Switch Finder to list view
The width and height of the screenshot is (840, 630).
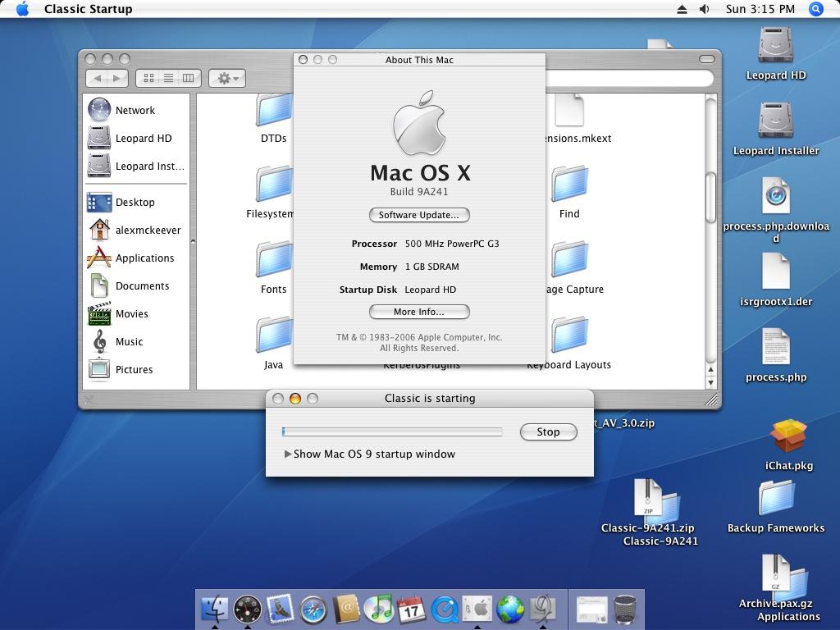(168, 78)
